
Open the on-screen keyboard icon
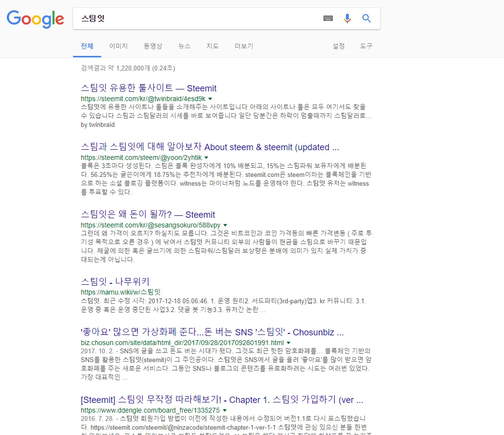tap(328, 18)
